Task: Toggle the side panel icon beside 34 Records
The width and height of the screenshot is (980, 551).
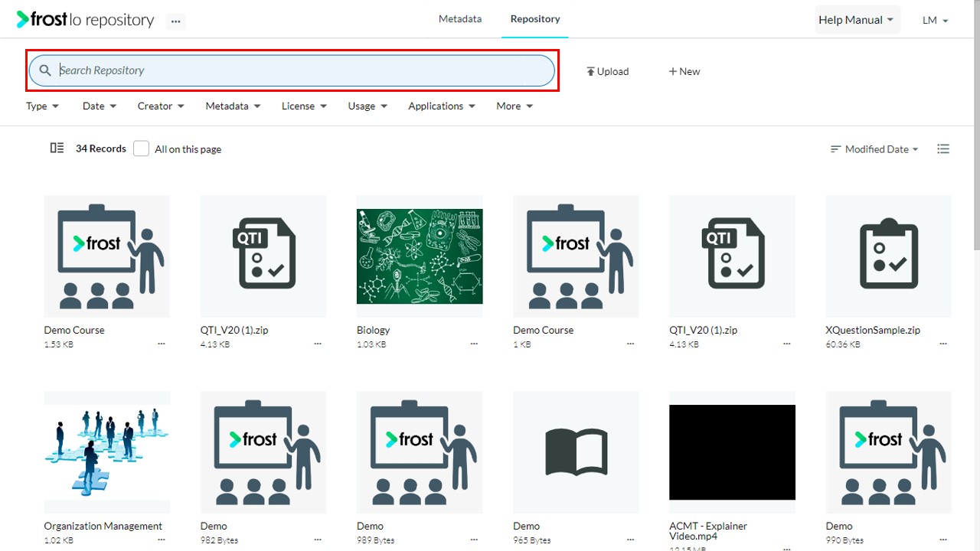Action: coord(57,148)
